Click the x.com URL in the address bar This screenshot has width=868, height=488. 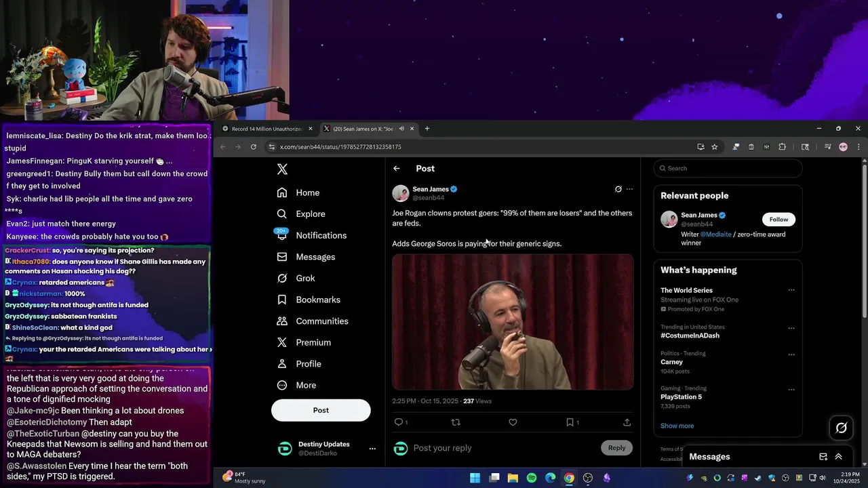click(x=340, y=147)
